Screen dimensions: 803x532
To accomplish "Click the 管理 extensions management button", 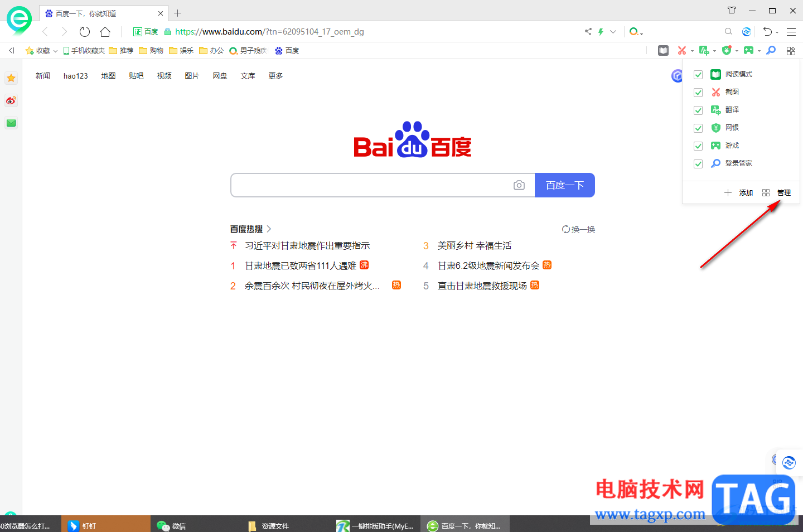I will click(783, 192).
